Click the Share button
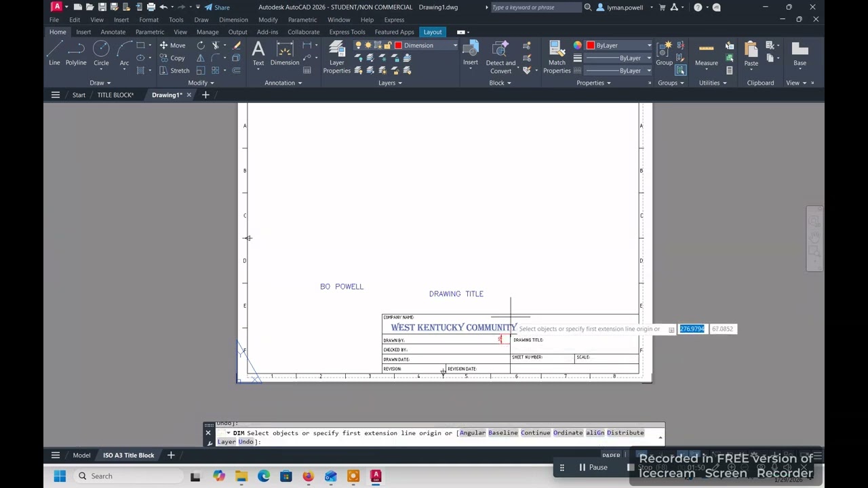This screenshot has width=868, height=488. (x=217, y=7)
